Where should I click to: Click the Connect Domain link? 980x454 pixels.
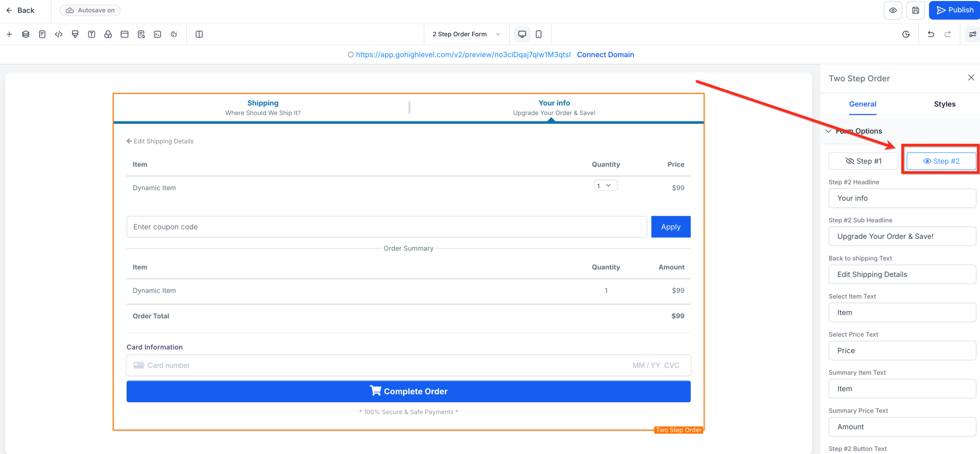click(605, 54)
